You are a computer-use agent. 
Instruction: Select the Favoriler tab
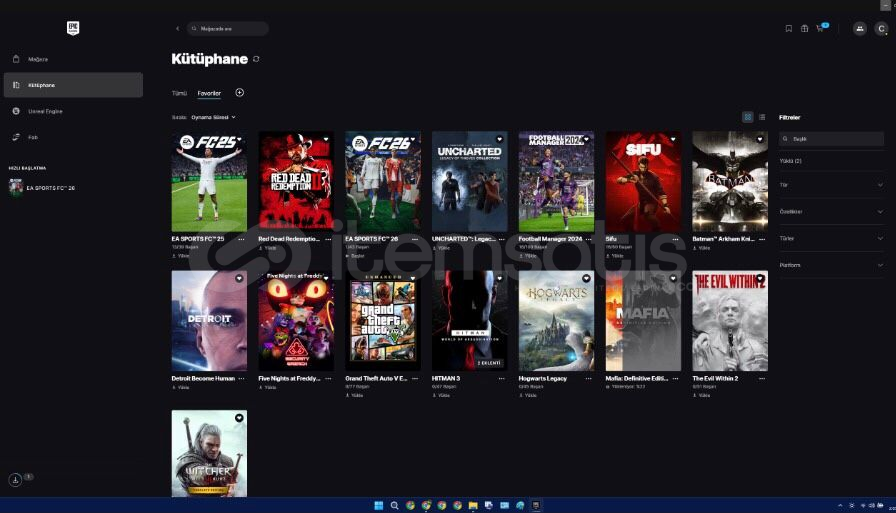coord(209,93)
